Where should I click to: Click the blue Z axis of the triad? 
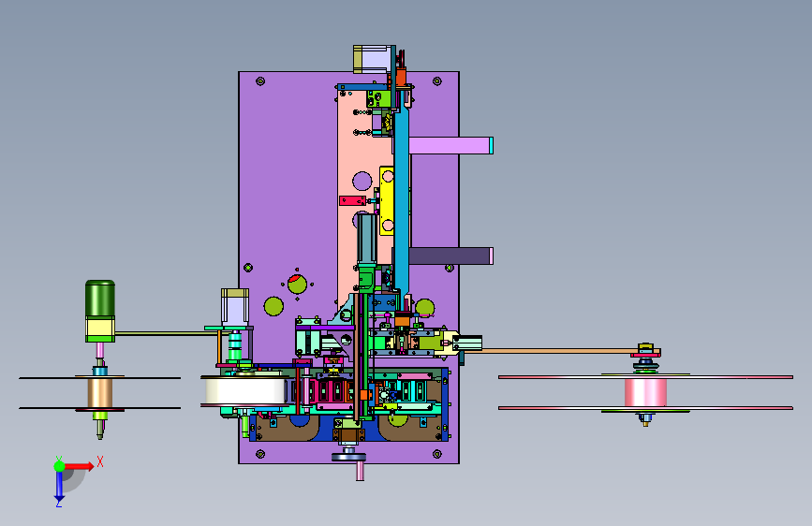coord(59,486)
